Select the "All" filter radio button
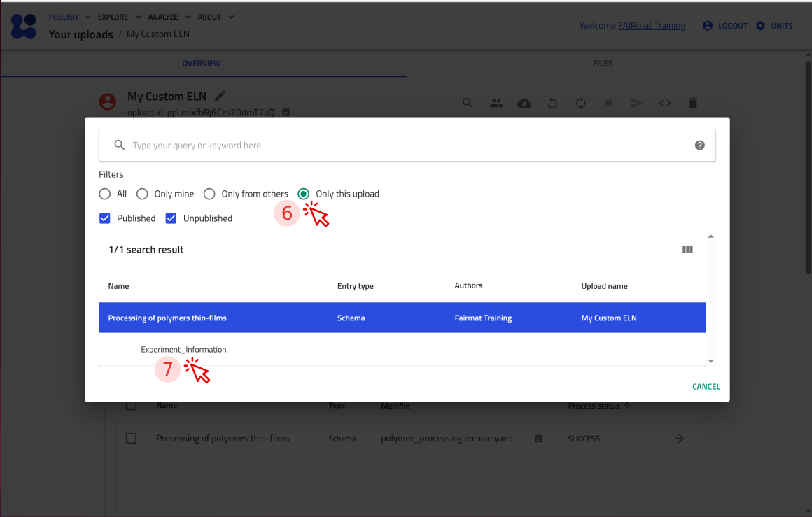The image size is (812, 517). (x=105, y=194)
